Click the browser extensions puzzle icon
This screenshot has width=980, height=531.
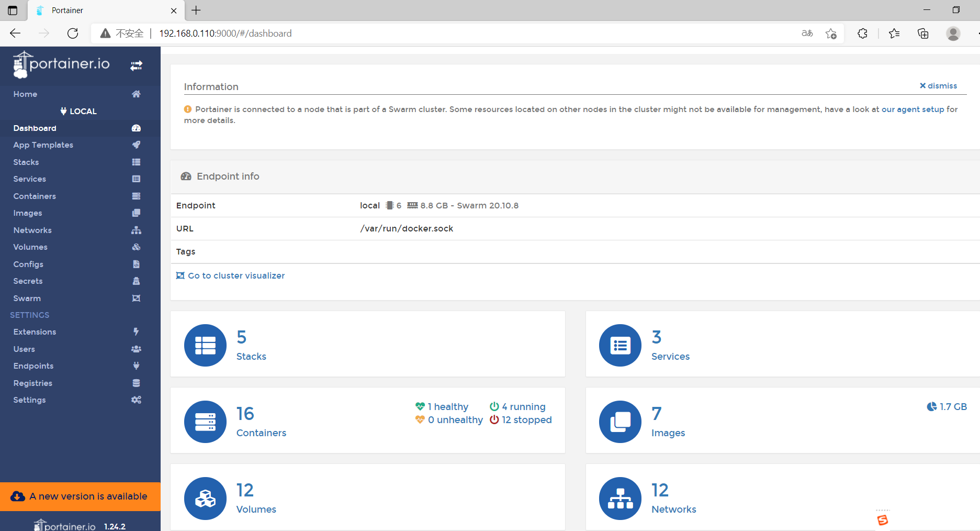click(862, 34)
